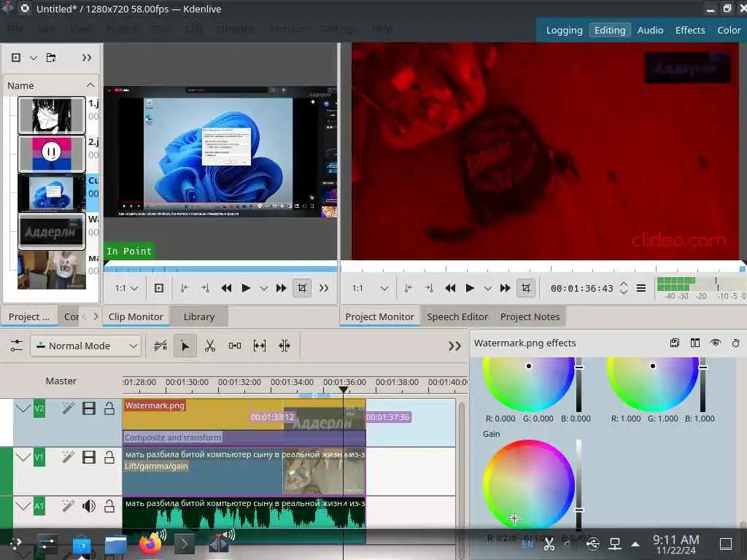This screenshot has height=560, width=747.
Task: Open the Clip Monitor tab
Action: (x=136, y=316)
